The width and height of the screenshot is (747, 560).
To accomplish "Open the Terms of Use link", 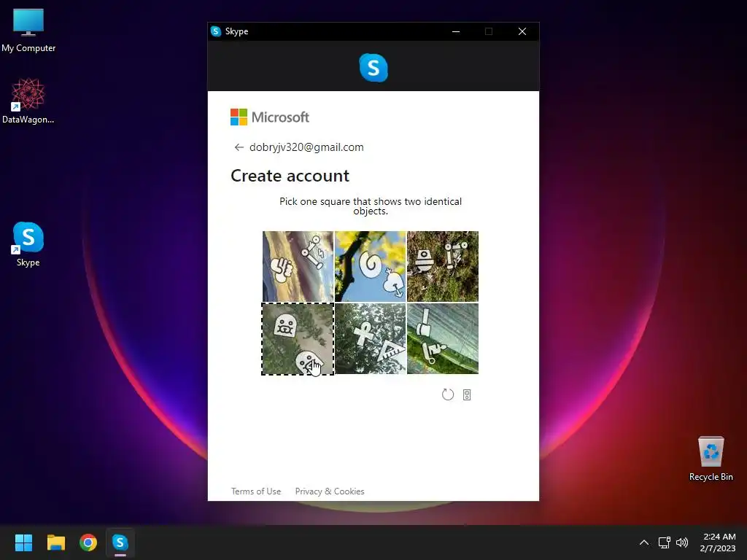I will pos(256,491).
